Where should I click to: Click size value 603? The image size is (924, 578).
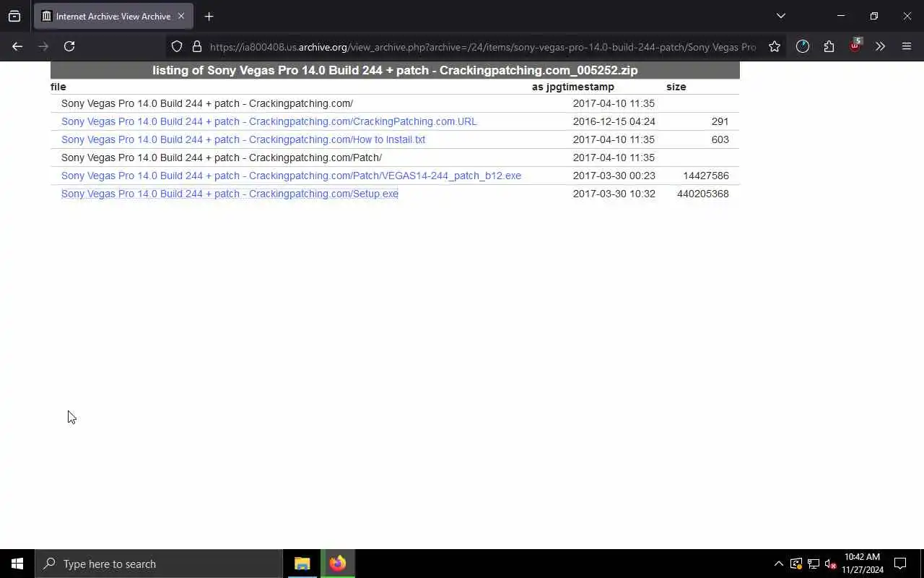pyautogui.click(x=720, y=139)
